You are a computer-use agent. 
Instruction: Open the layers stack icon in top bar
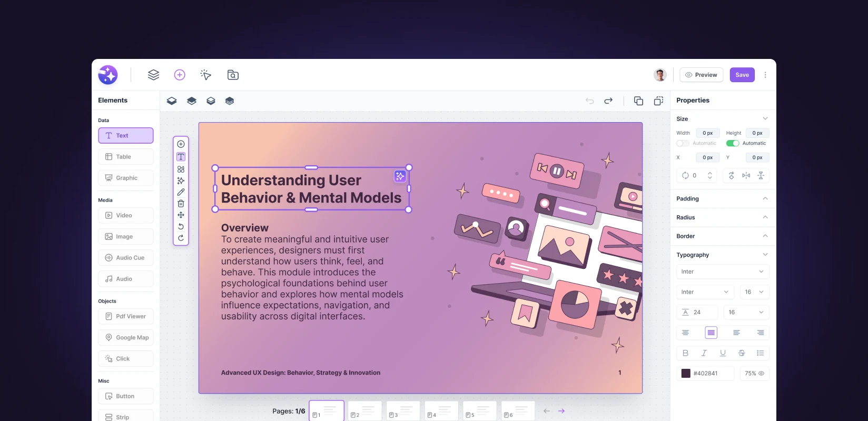pos(153,75)
